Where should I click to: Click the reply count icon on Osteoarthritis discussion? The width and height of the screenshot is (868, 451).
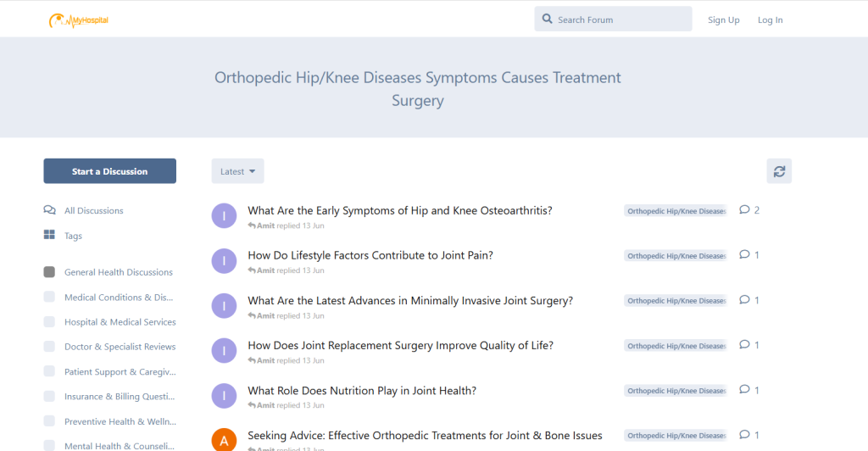(x=744, y=210)
